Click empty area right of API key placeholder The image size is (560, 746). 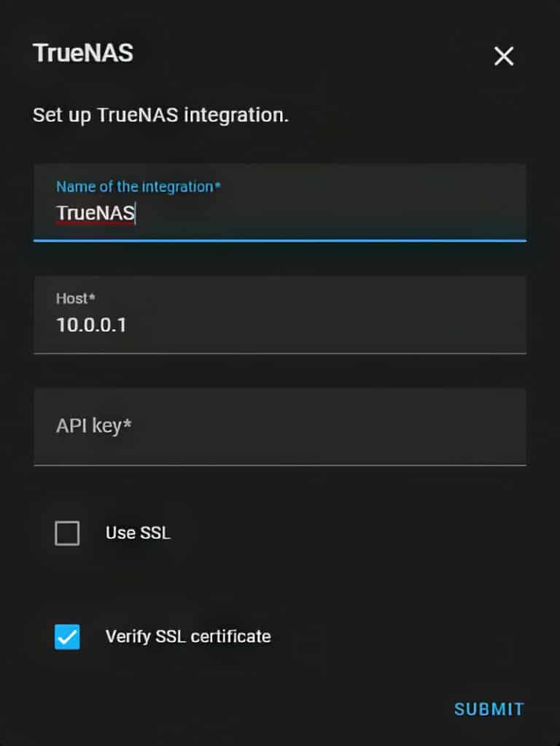[328, 426]
